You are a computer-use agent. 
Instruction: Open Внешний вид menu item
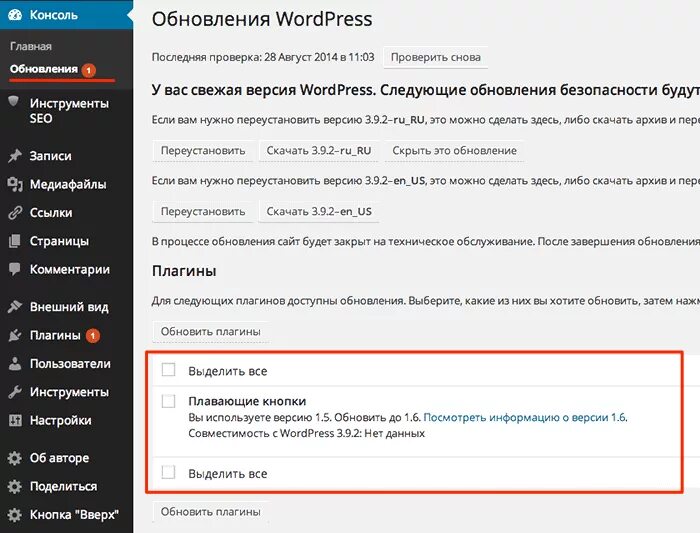pos(67,307)
